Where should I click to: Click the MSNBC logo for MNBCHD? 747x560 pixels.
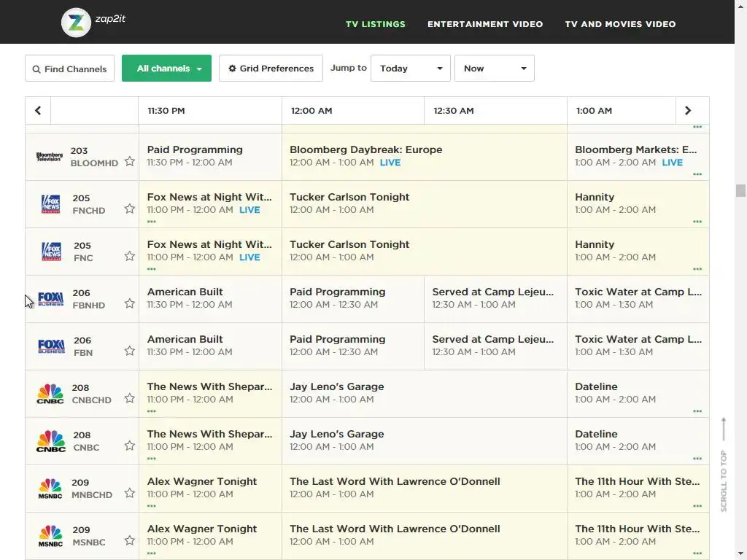[50, 489]
